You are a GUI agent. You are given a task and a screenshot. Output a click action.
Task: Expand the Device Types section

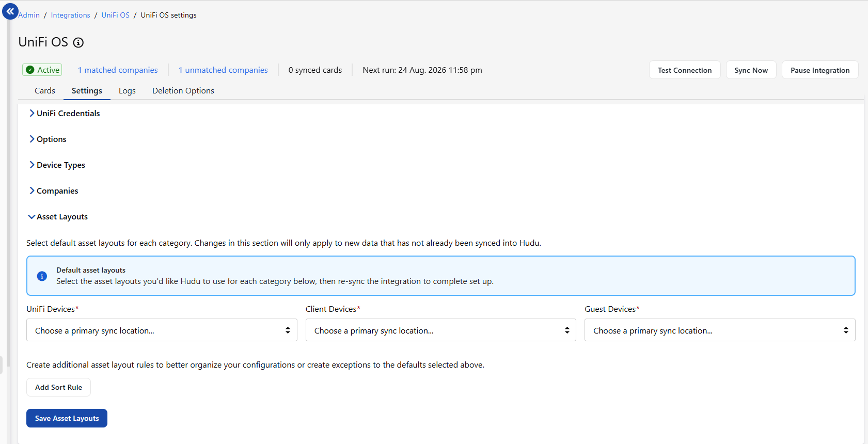point(57,165)
